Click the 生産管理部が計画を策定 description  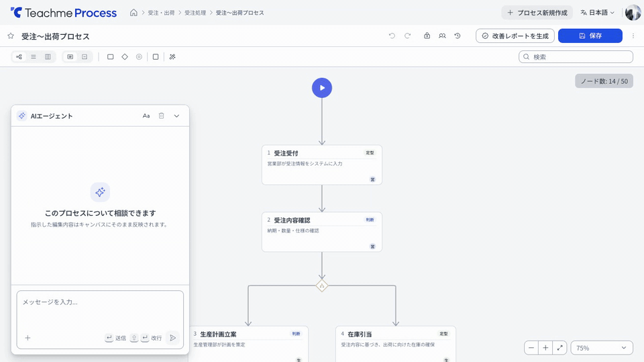click(219, 345)
